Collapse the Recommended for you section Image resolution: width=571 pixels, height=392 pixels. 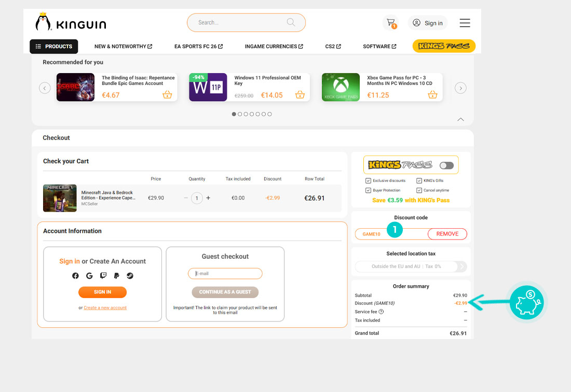[460, 120]
